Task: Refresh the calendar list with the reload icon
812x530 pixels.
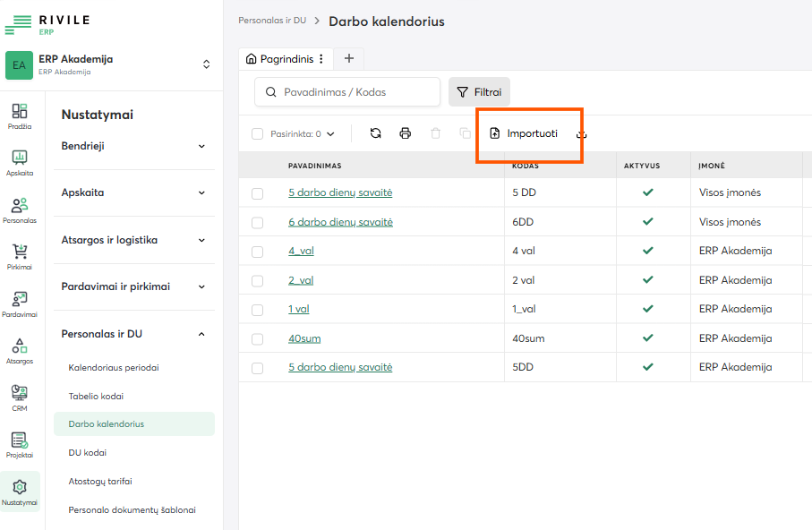Action: (x=375, y=133)
